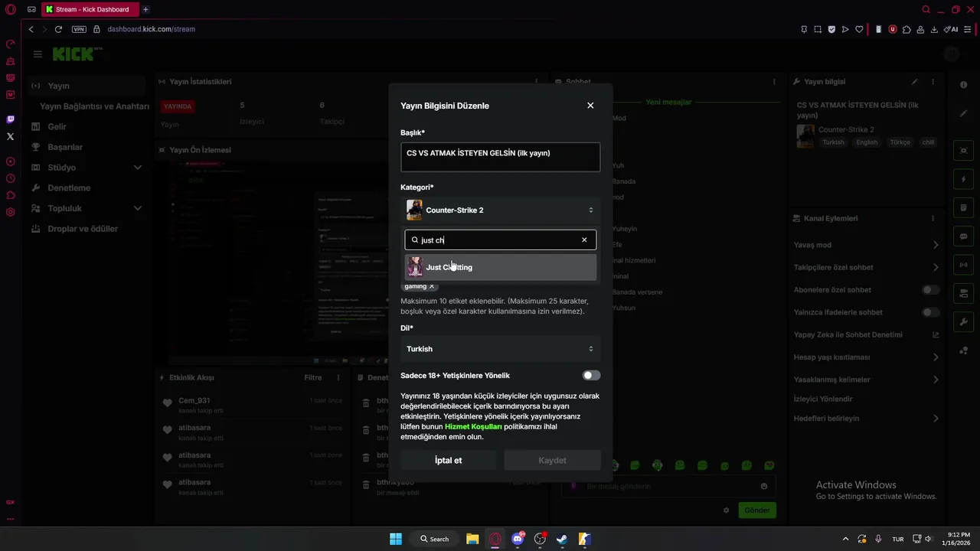Viewport: 980px width, 551px height.
Task: Open the Kanal Eylemleri panel options menu
Action: (x=933, y=218)
